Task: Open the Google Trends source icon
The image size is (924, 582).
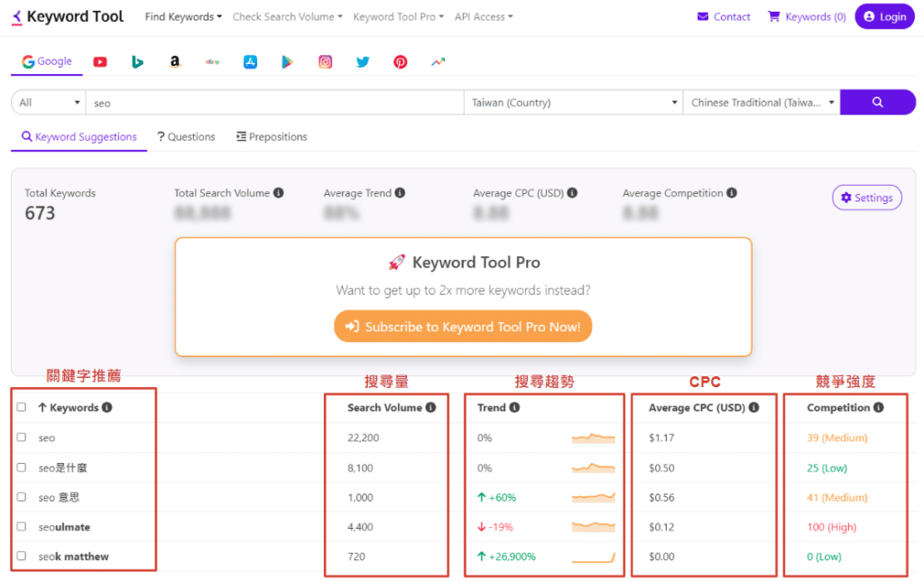Action: [438, 62]
